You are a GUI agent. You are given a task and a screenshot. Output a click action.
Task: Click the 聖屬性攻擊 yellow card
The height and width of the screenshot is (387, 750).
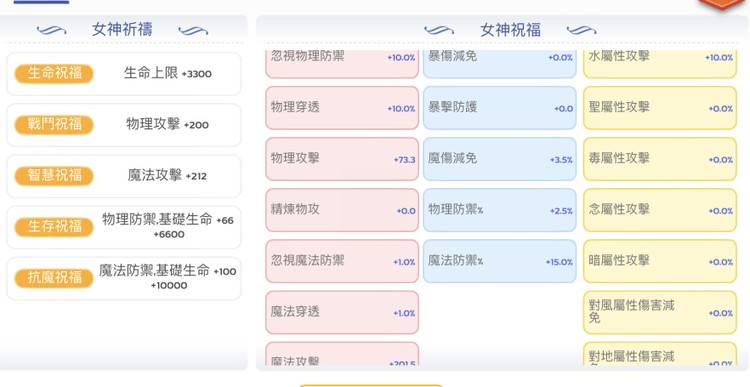pos(660,108)
